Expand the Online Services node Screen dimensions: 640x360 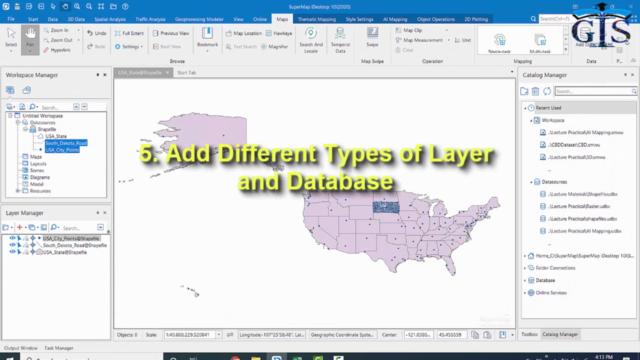pos(525,293)
